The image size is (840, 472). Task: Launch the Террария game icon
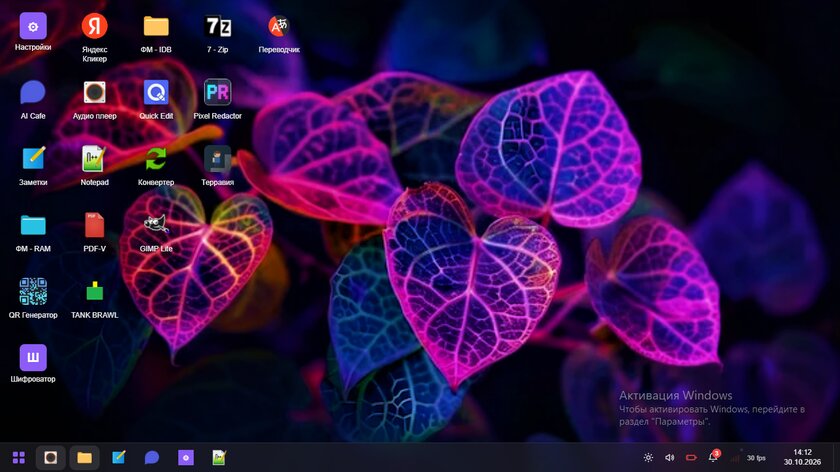click(218, 159)
